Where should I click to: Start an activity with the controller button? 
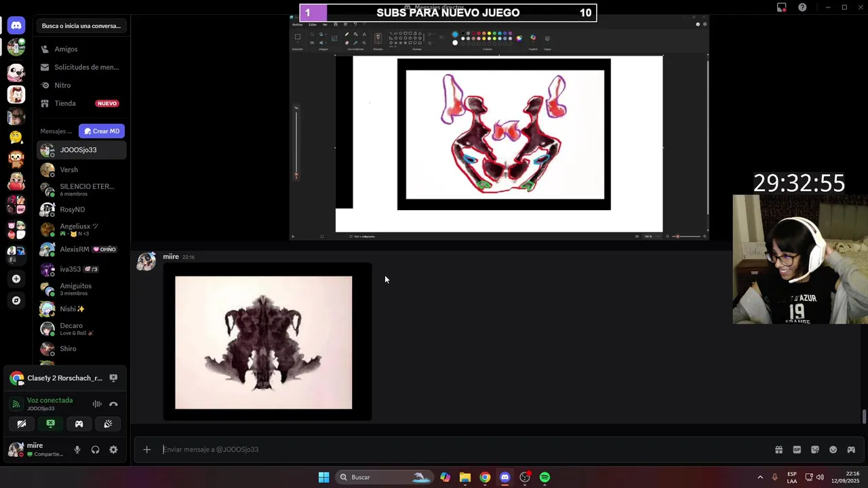pos(79,424)
